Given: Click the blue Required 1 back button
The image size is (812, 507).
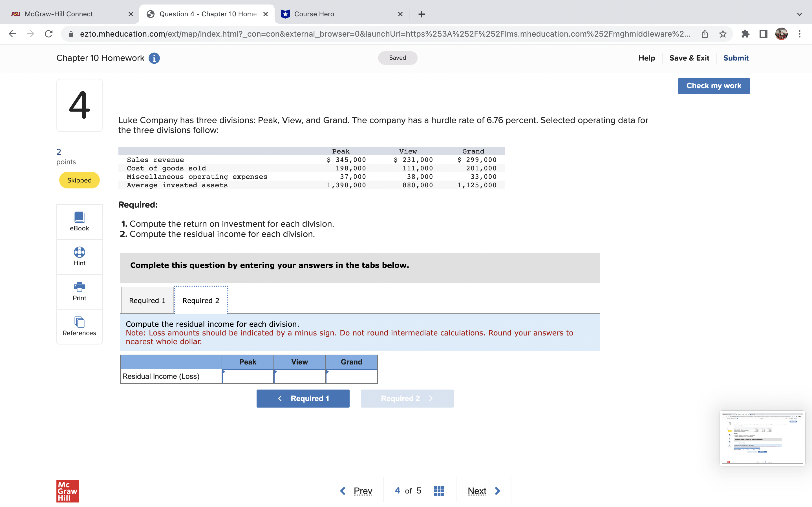Looking at the screenshot, I should point(303,398).
